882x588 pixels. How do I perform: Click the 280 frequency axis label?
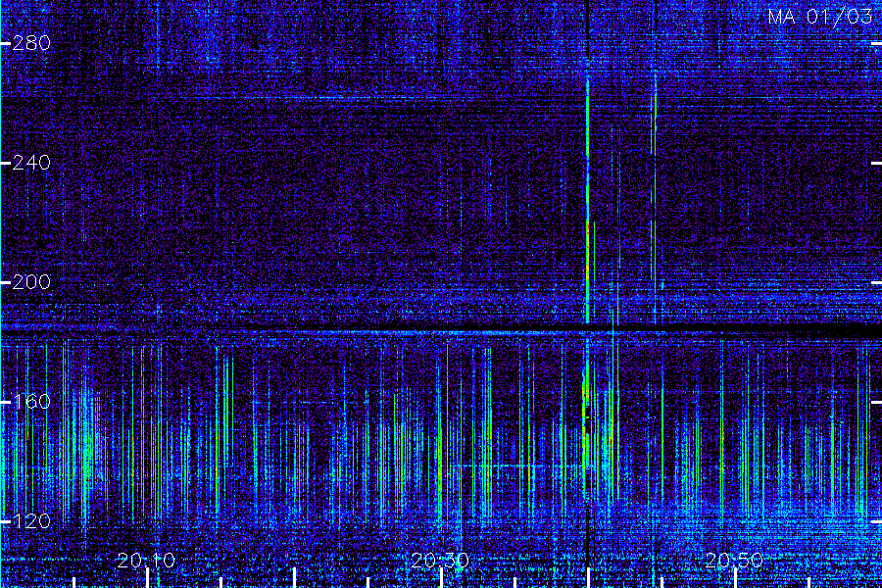[31, 43]
